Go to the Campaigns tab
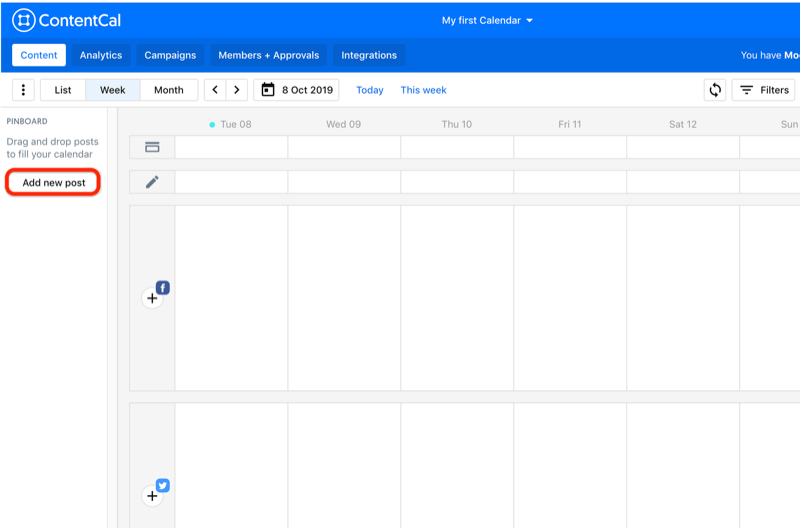 coord(170,55)
